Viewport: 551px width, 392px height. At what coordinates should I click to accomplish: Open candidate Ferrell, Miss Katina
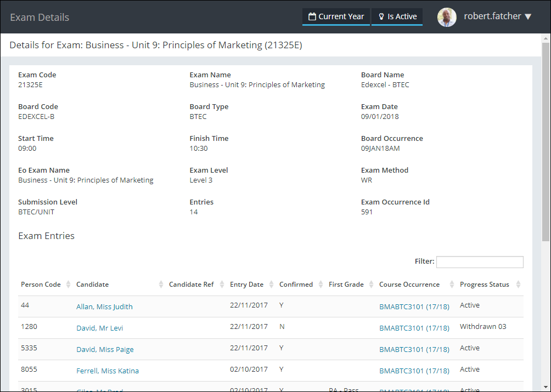tap(108, 371)
